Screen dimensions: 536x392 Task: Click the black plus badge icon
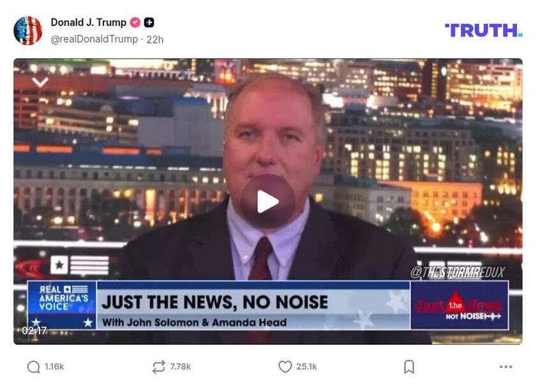[x=149, y=22]
